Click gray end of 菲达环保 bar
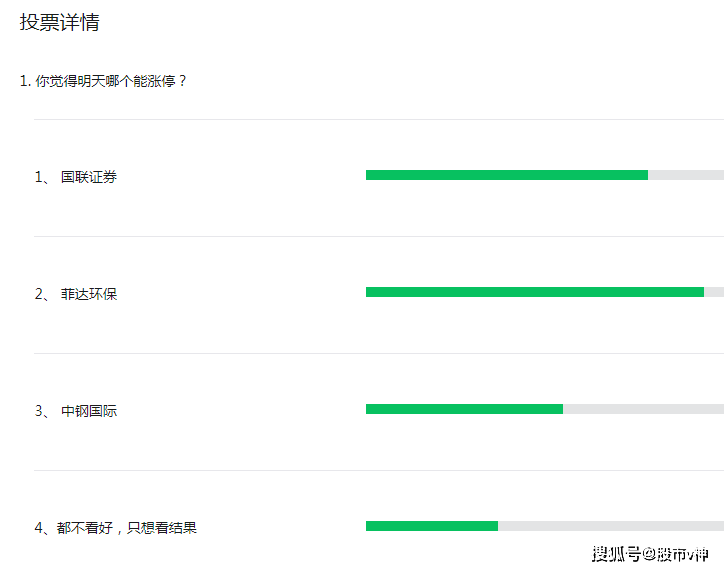 714,292
